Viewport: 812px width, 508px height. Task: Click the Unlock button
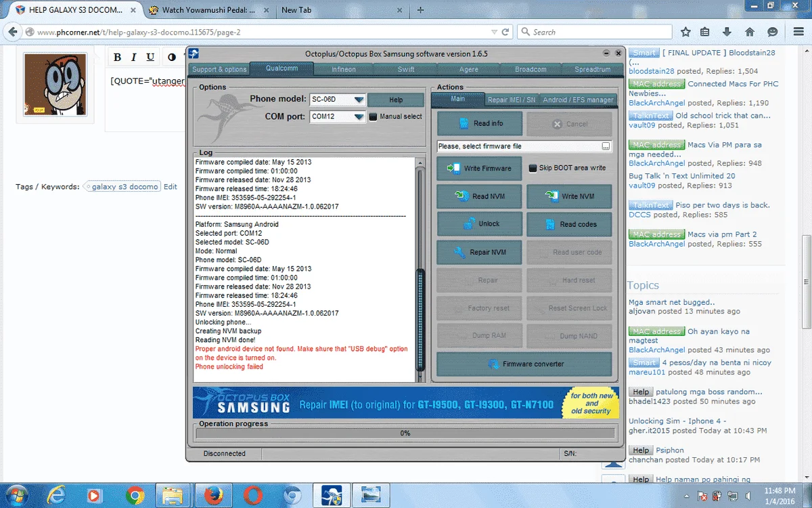(480, 224)
